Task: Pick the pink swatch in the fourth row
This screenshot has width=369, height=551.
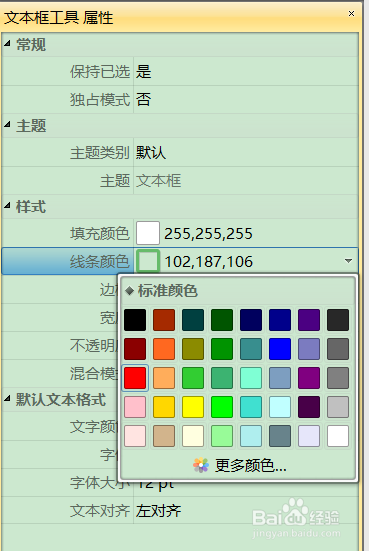Action: [135, 407]
